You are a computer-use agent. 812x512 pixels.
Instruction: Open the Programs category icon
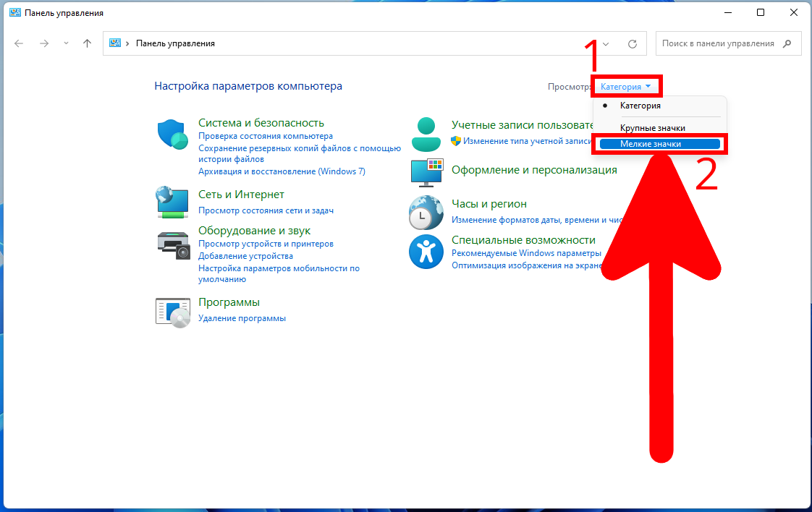point(172,310)
